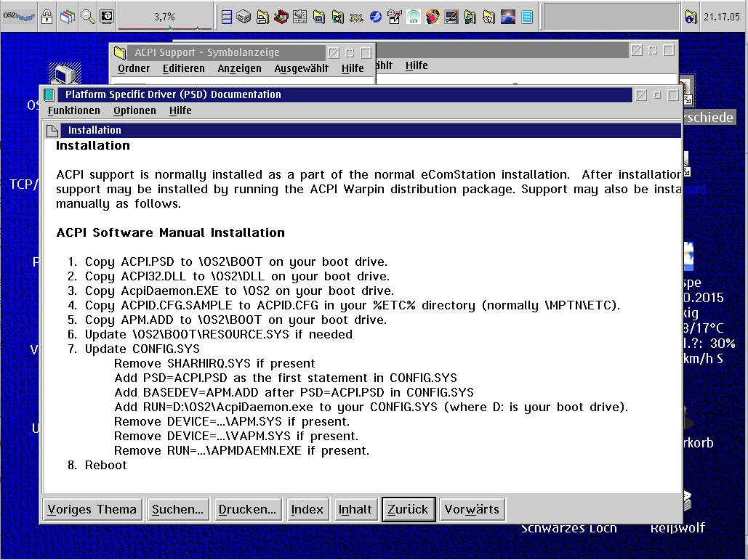Open the colorful cube application icon

pyautogui.click(x=433, y=17)
